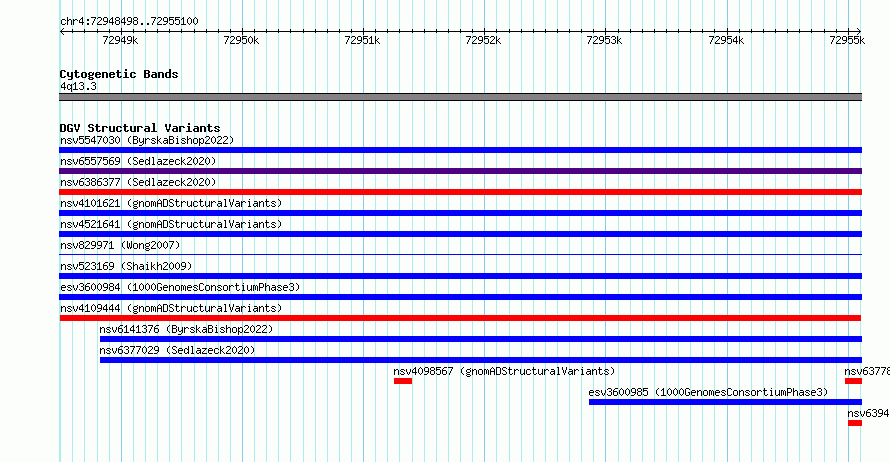This screenshot has width=890, height=462.
Task: Click nsv4098567 (gnomADStructuralVariants) label
Action: [x=504, y=371]
